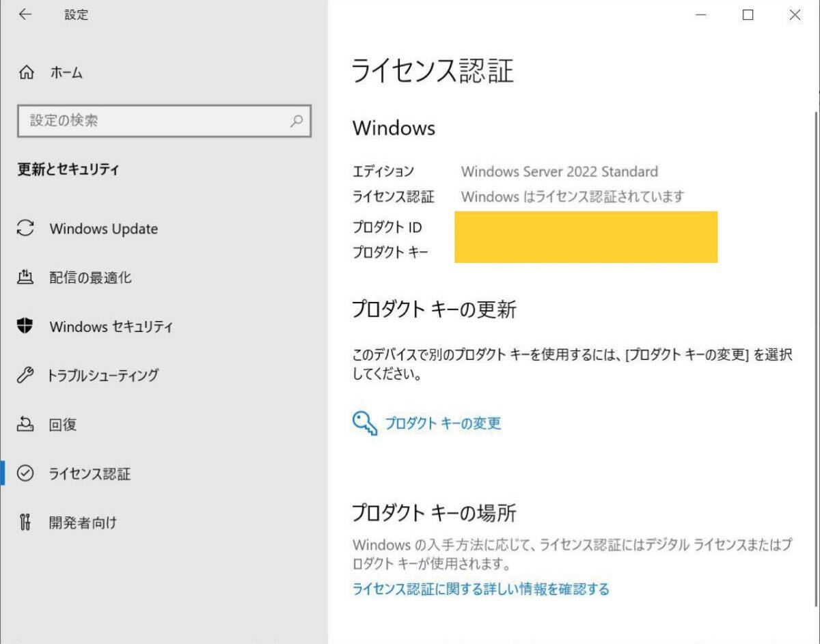This screenshot has width=820, height=644.
Task: Click the ライセンス認証 checkmark icon
Action: click(25, 473)
